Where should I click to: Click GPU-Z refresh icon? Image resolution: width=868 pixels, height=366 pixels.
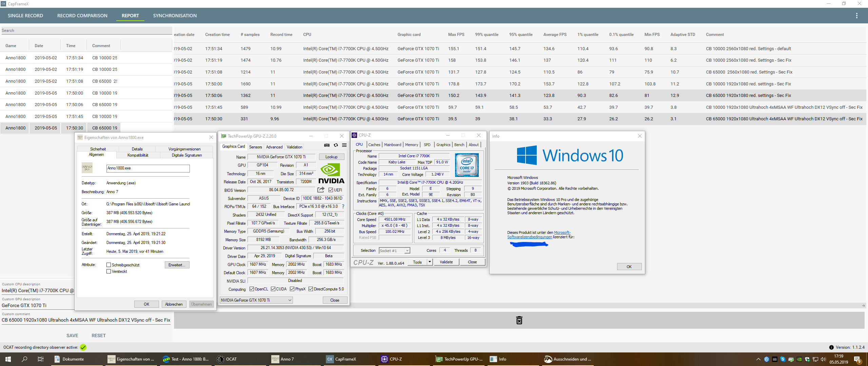[336, 145]
